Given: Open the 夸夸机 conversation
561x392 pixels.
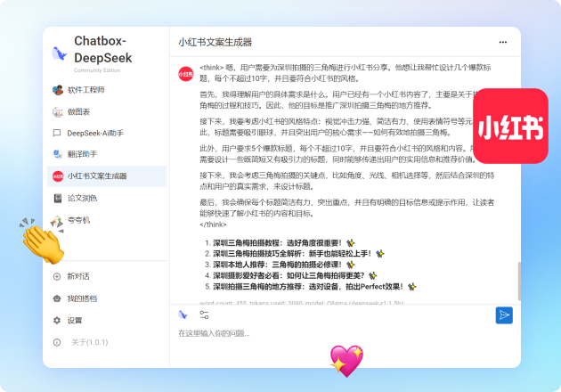Looking at the screenshot, I should 78,219.
